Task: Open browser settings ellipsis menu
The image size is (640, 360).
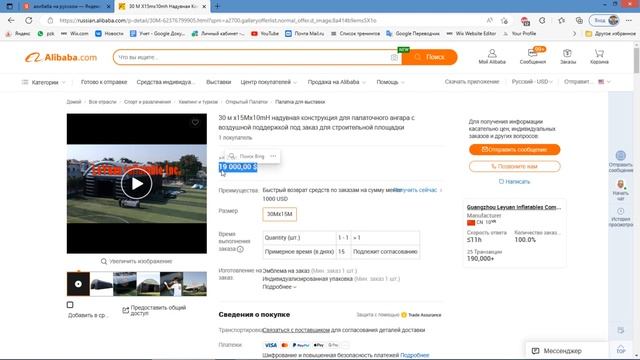Action: pos(629,20)
